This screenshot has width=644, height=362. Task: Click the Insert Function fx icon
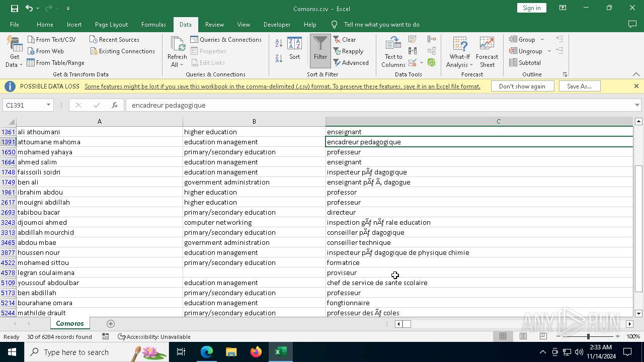[x=114, y=105]
